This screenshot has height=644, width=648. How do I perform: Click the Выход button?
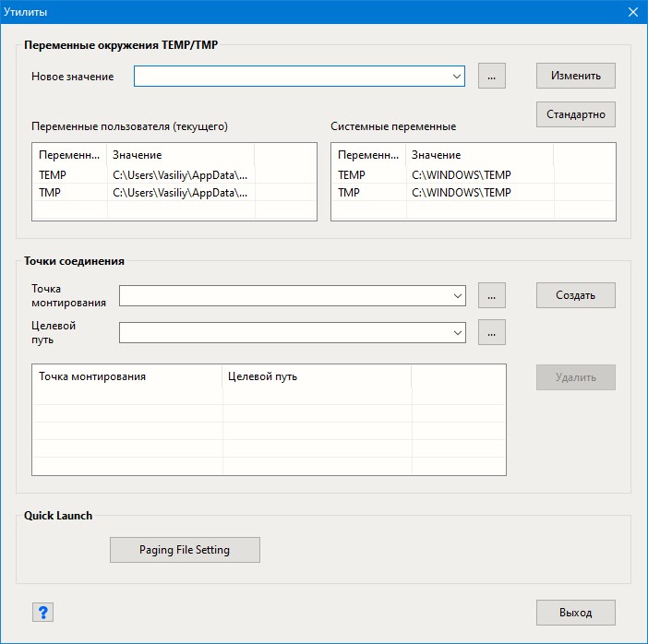pyautogui.click(x=576, y=613)
